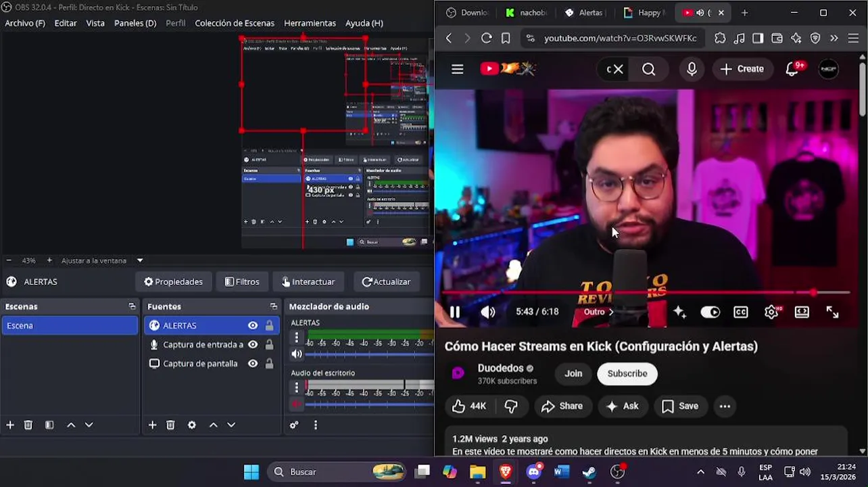Open browser extensions puzzle icon
Screen dimensions: 868x487
click(x=720, y=39)
